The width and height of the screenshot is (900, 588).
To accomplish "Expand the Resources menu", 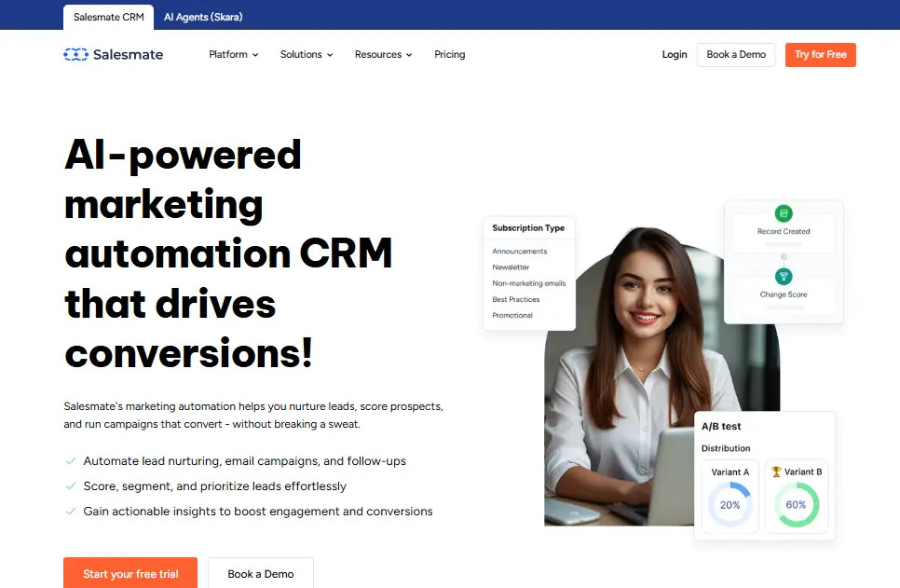I will click(x=384, y=55).
